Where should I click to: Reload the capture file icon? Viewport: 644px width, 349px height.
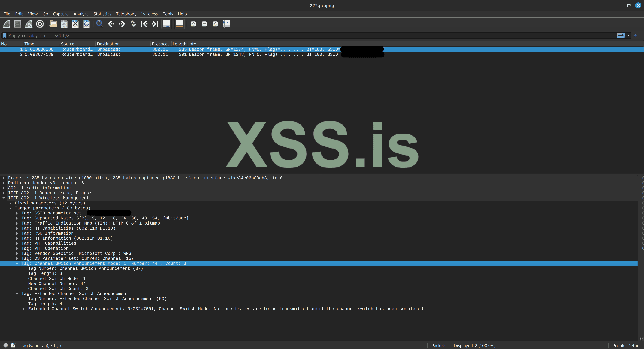tap(87, 24)
